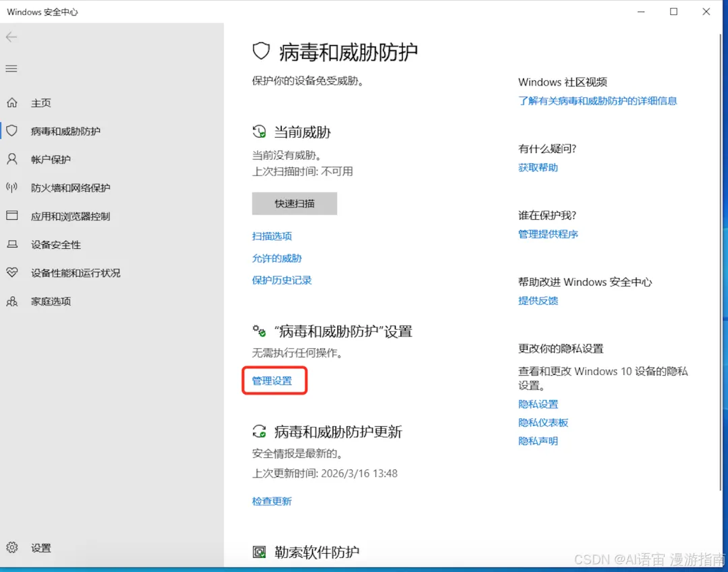
Task: Click 管理设置 link
Action: 272,380
